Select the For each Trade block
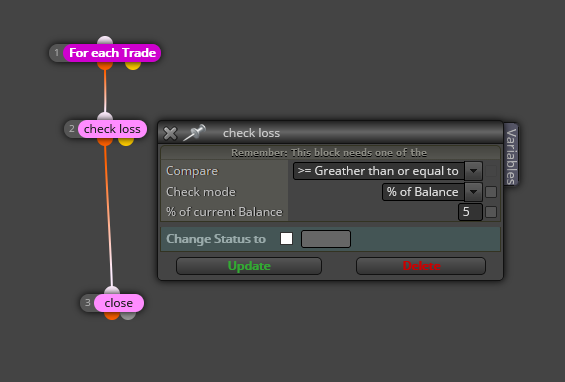565x382 pixels. pos(112,53)
